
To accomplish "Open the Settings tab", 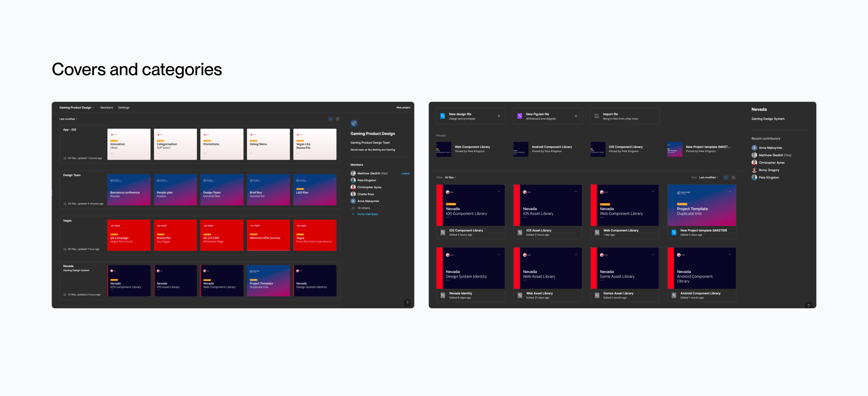I will pyautogui.click(x=124, y=107).
